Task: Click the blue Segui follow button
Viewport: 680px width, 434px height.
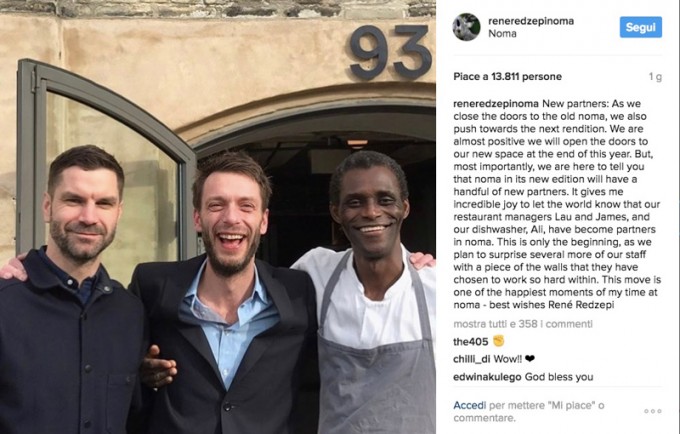Action: (x=641, y=27)
